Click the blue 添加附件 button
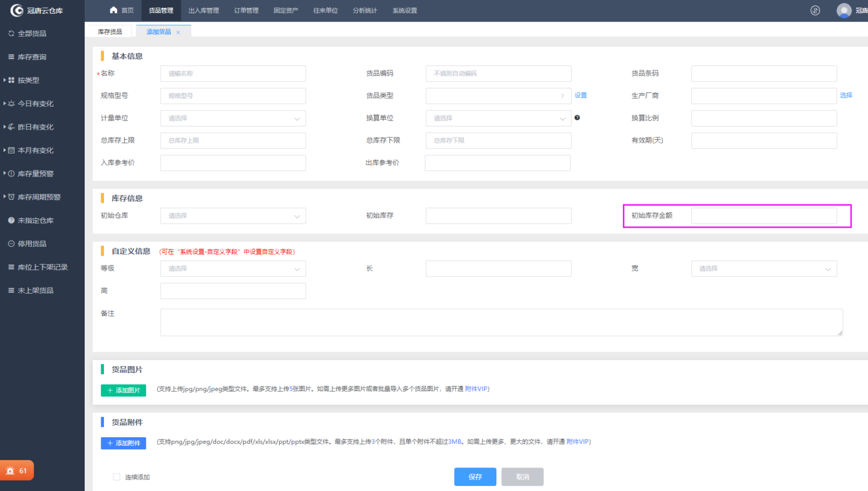Image resolution: width=868 pixels, height=491 pixels. point(123,443)
